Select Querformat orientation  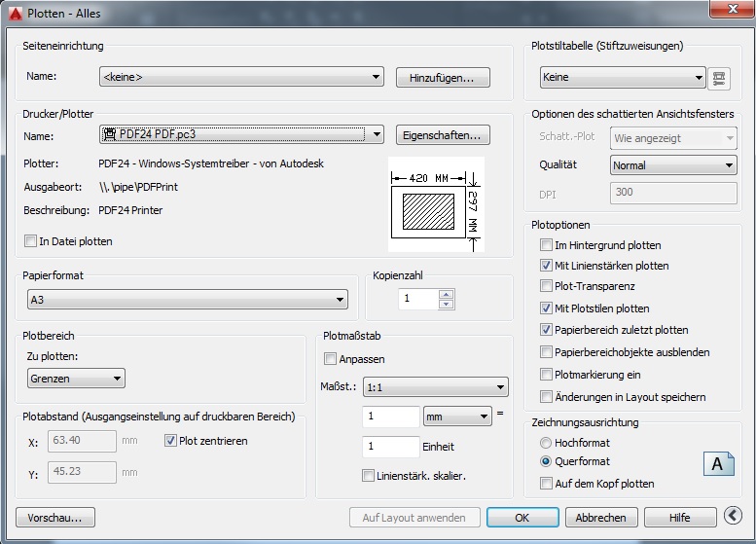[x=545, y=461]
